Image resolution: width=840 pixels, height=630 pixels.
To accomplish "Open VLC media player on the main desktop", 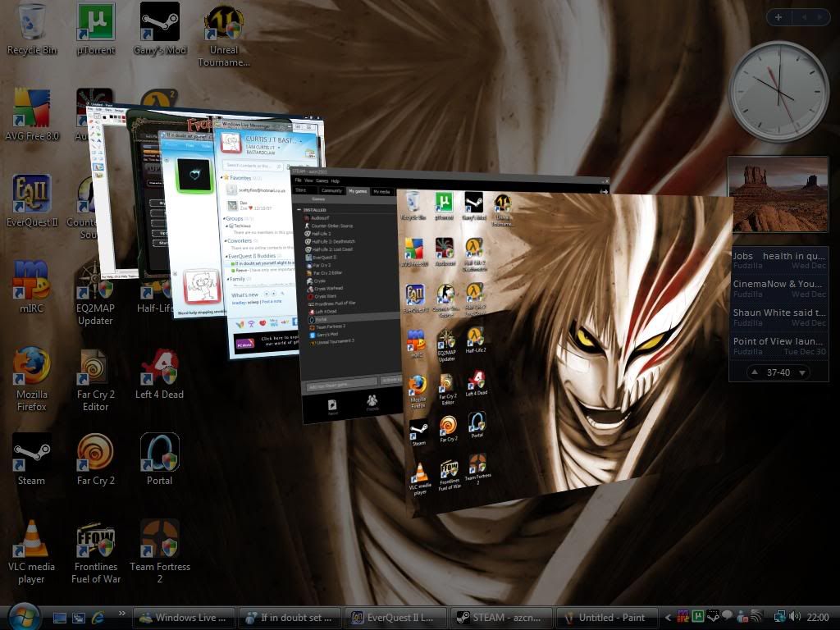I will click(32, 552).
